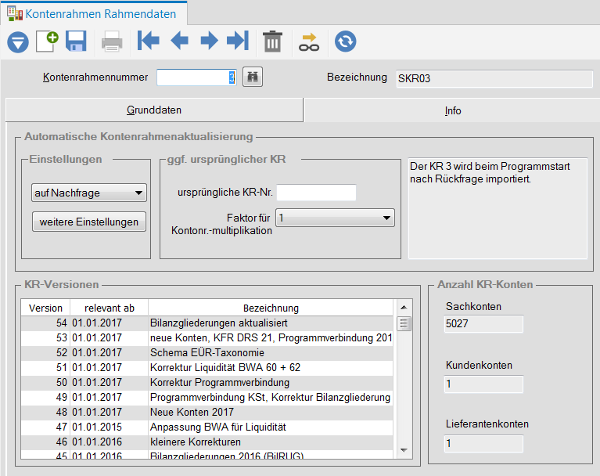Select the row 'neue Konten, KFR DRS 21'
This screenshot has height=476, width=600.
[x=207, y=338]
